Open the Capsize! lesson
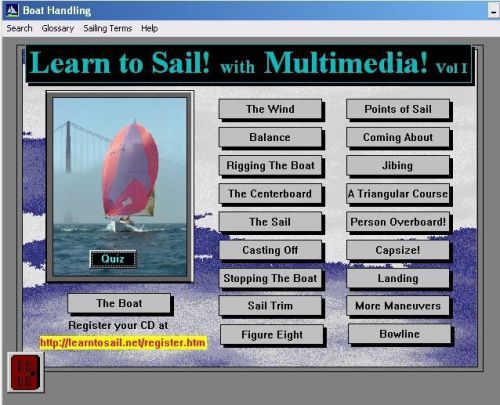The width and height of the screenshot is (500, 405). click(x=398, y=250)
